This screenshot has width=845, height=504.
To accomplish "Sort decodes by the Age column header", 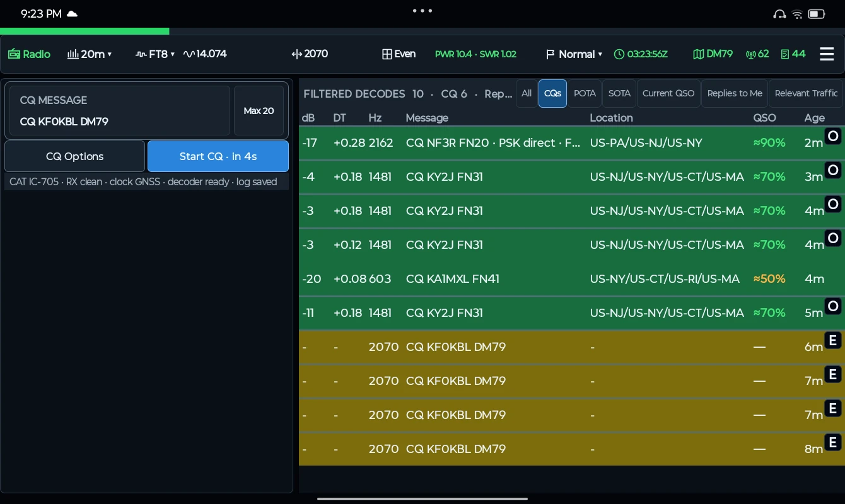I will (x=814, y=118).
